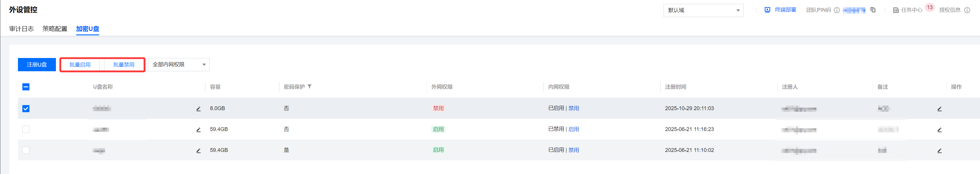Check the checkbox of the 11:16:23 row
The height and width of the screenshot is (174, 980).
[26, 130]
